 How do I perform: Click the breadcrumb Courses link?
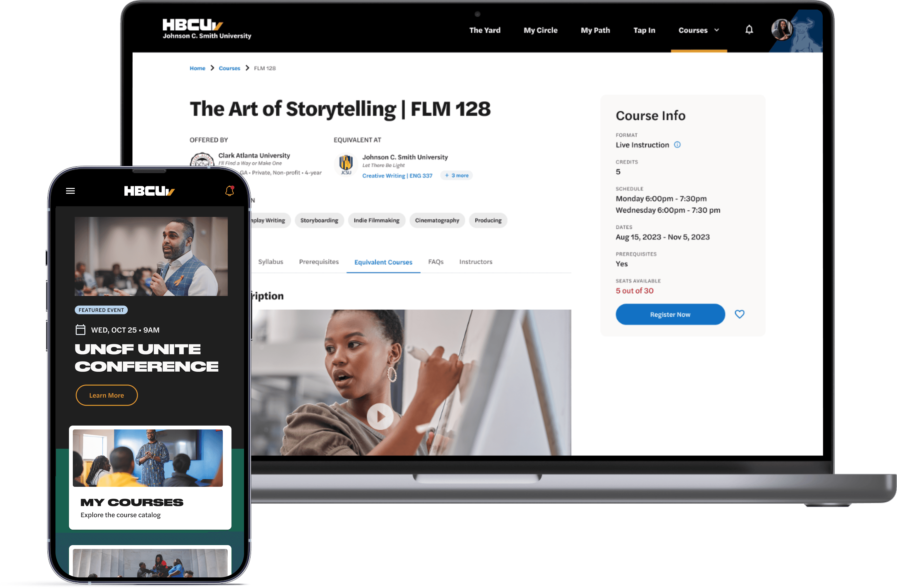229,67
